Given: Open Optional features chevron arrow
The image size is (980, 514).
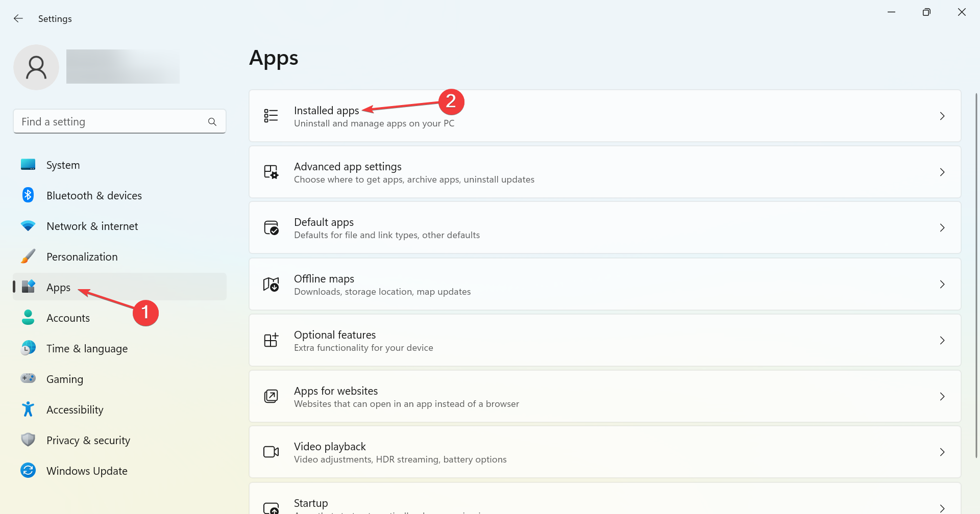Looking at the screenshot, I should pos(942,340).
